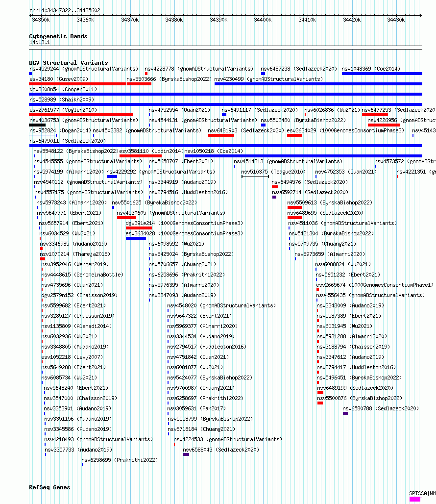
Task: Click nsv5973659 (Almarri2020) label
Action: tap(330, 254)
